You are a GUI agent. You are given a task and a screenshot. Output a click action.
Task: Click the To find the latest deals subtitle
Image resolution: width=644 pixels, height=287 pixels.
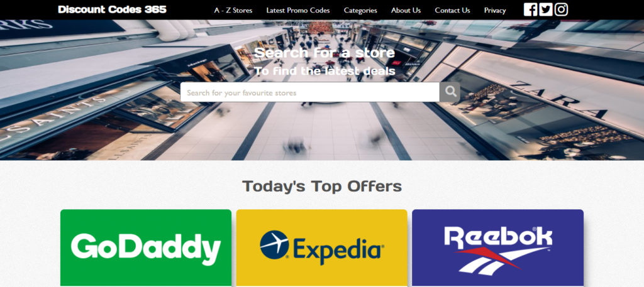click(325, 71)
